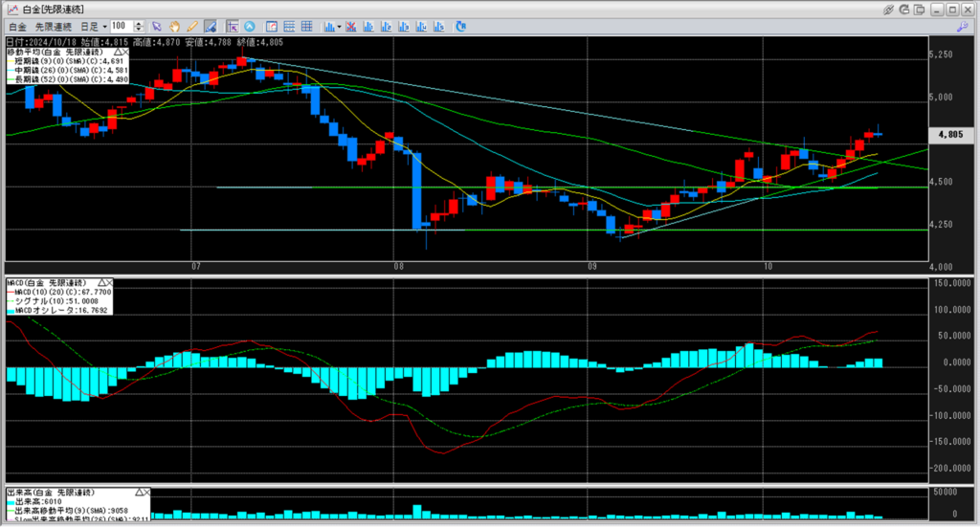Toggle the eraser drawing tool
This screenshot has height=527, width=980.
pyautogui.click(x=211, y=26)
